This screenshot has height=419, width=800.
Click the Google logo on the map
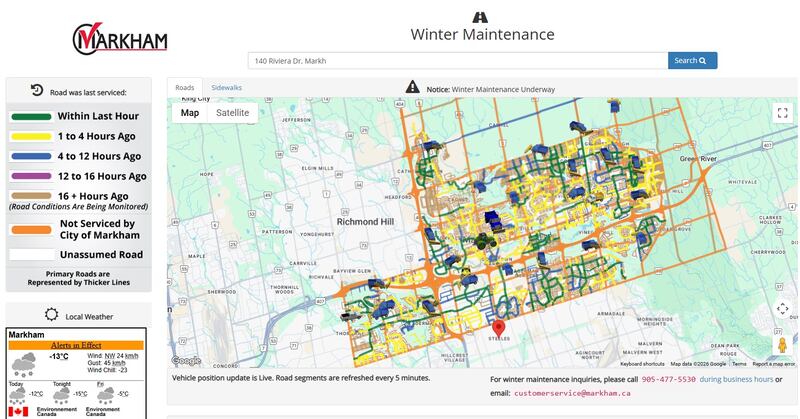point(186,361)
